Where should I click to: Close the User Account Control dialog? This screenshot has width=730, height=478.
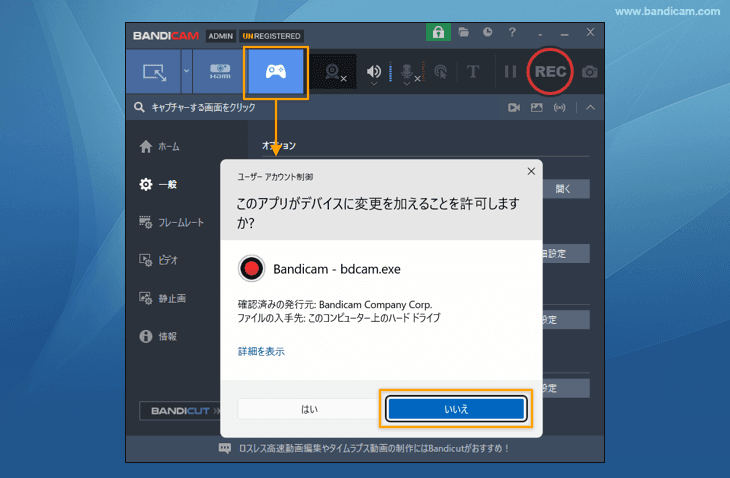531,171
